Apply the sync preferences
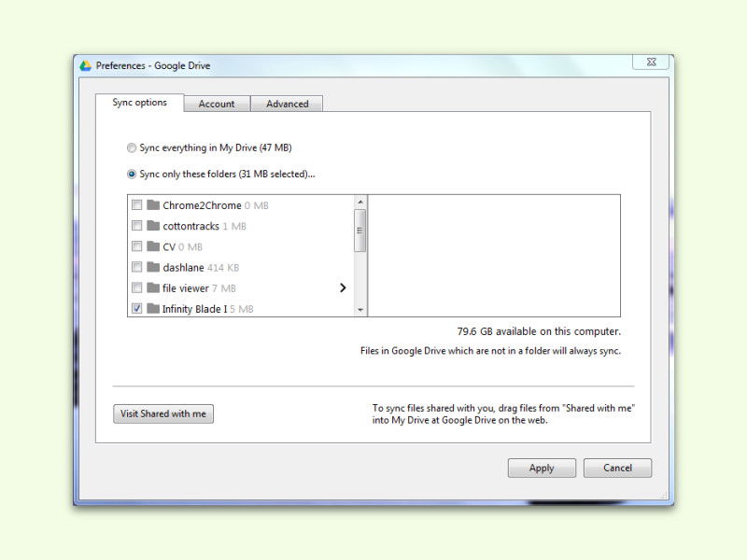Image resolution: width=747 pixels, height=560 pixels. (542, 469)
